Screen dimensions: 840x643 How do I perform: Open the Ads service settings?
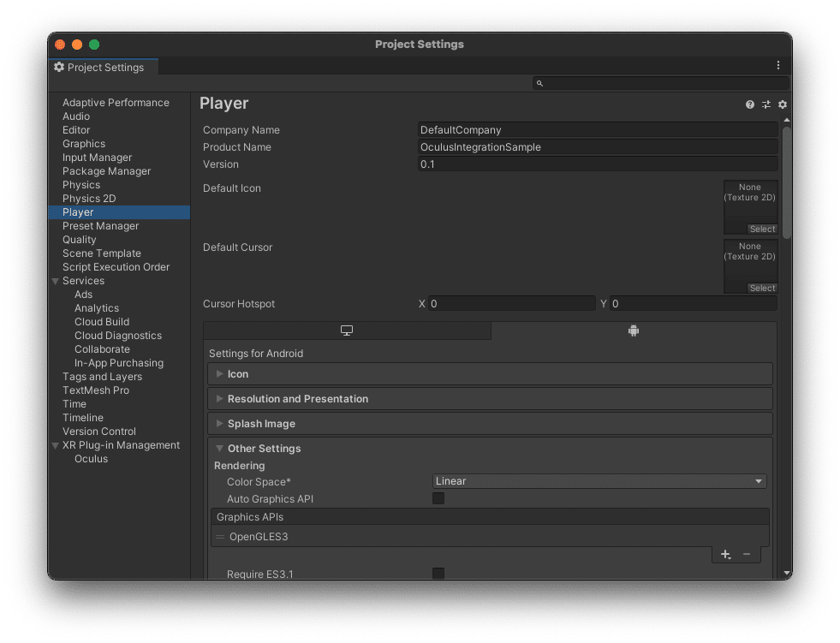pos(84,295)
